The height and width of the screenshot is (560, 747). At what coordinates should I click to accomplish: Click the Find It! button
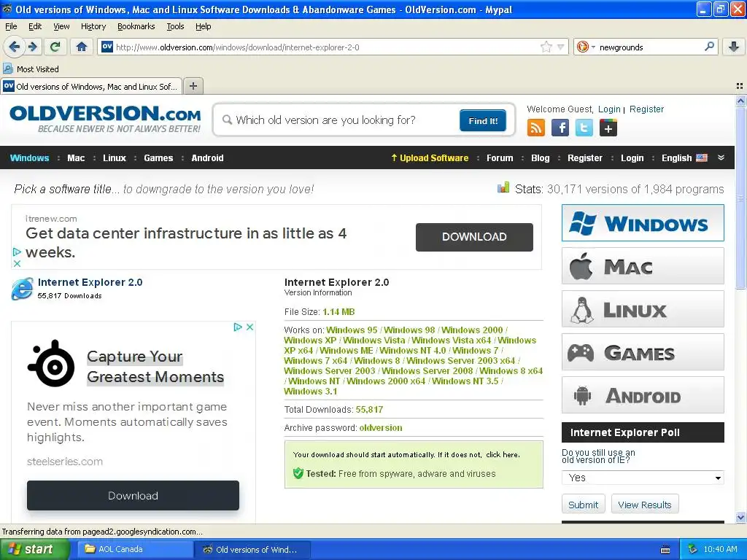[483, 120]
